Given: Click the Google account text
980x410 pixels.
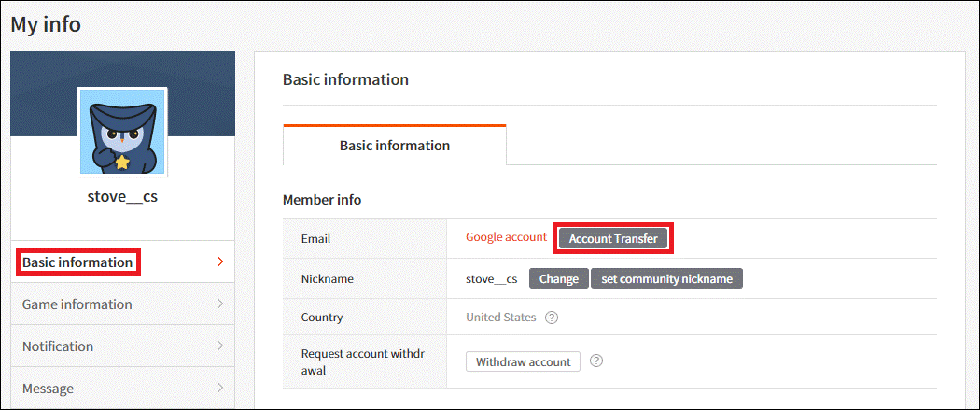Looking at the screenshot, I should (506, 237).
